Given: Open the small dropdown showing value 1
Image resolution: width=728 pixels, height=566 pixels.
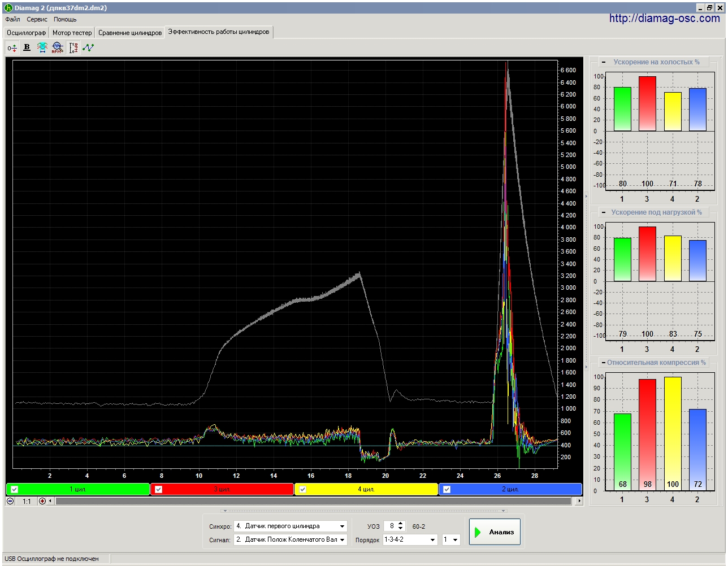Looking at the screenshot, I should coord(451,539).
